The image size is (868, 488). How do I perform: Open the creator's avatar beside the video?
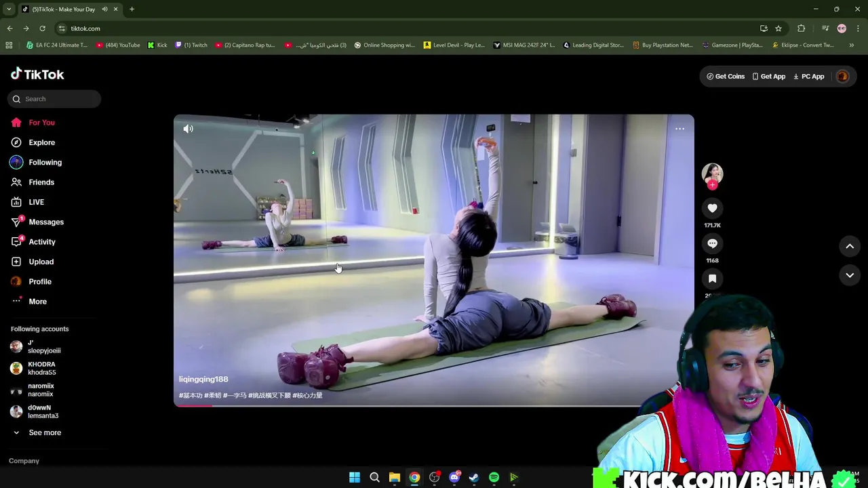[x=712, y=174]
